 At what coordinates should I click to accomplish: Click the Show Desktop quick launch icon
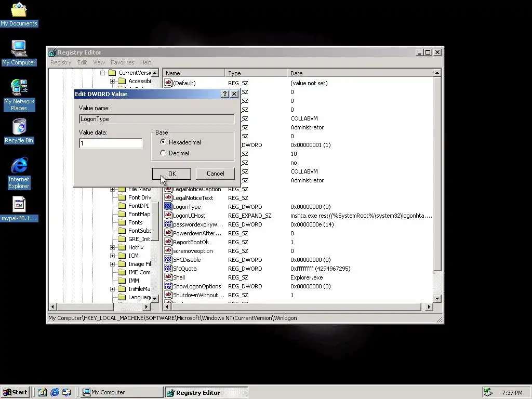(x=43, y=392)
